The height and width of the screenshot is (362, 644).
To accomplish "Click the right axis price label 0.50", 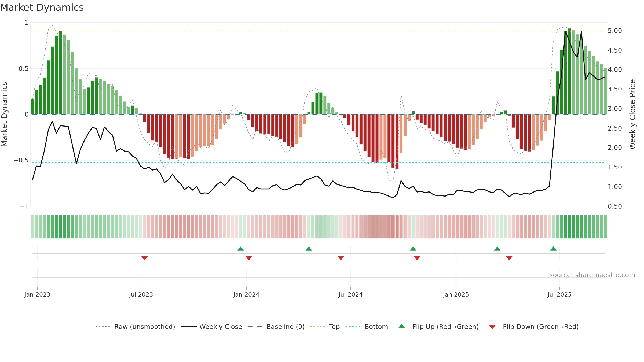I will 615,206.
